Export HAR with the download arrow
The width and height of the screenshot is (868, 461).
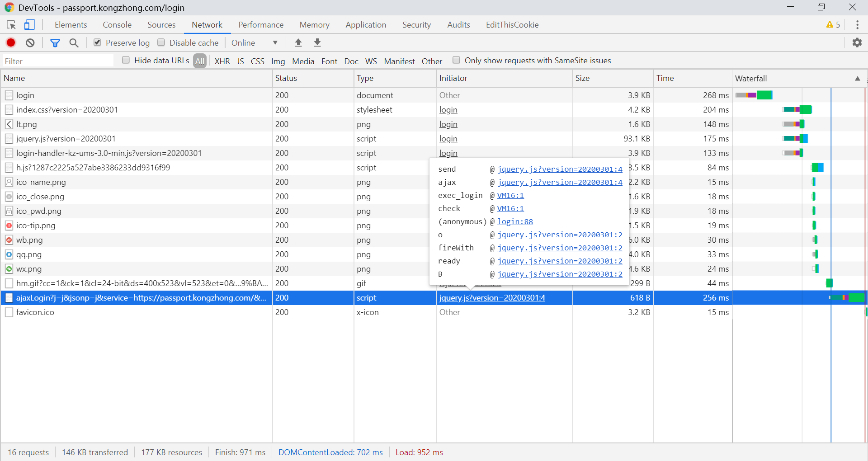[317, 42]
